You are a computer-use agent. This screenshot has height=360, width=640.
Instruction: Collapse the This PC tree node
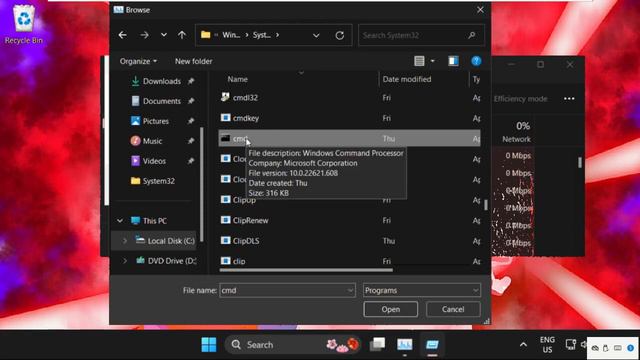(120, 221)
